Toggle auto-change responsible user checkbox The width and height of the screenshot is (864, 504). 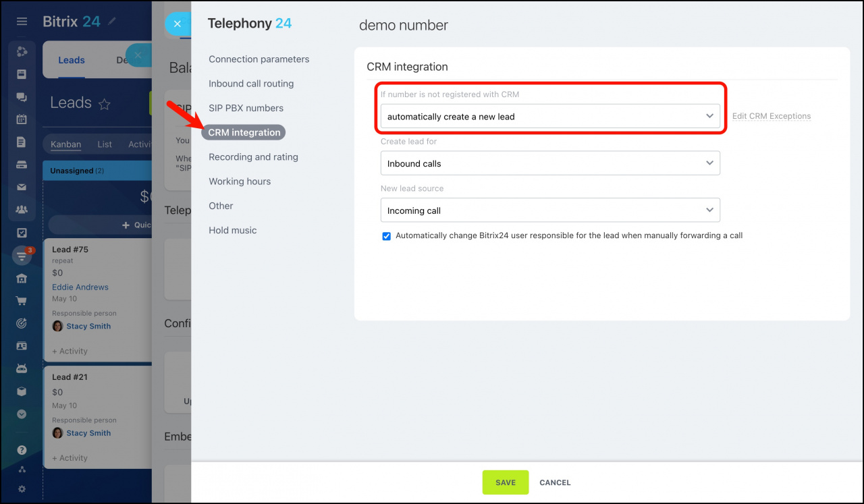click(x=387, y=236)
